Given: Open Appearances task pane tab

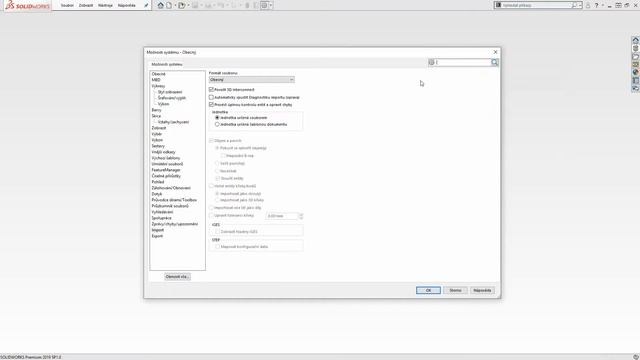Looking at the screenshot, I should click(x=636, y=72).
